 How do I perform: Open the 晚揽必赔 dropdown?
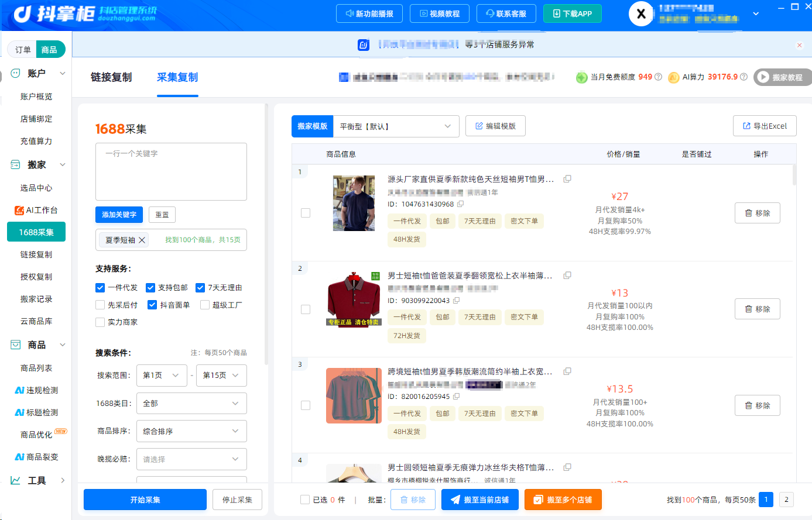coord(191,460)
